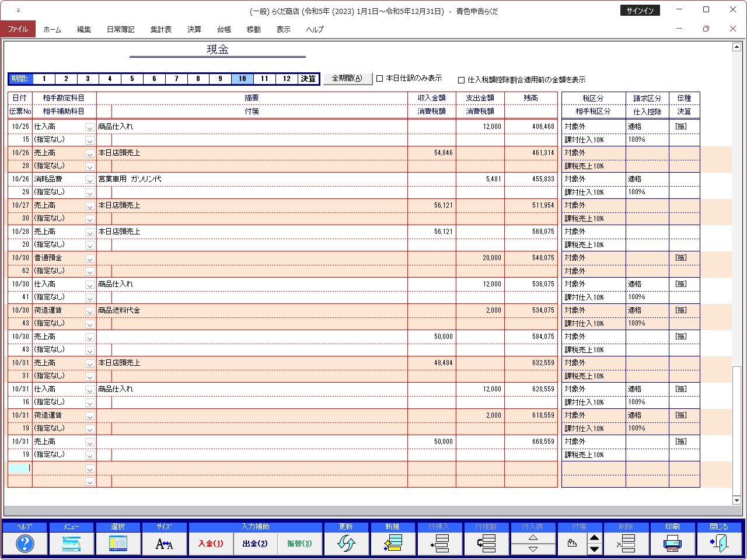Open the Menu icon in bottom toolbar
The height and width of the screenshot is (560, 747).
(x=71, y=544)
